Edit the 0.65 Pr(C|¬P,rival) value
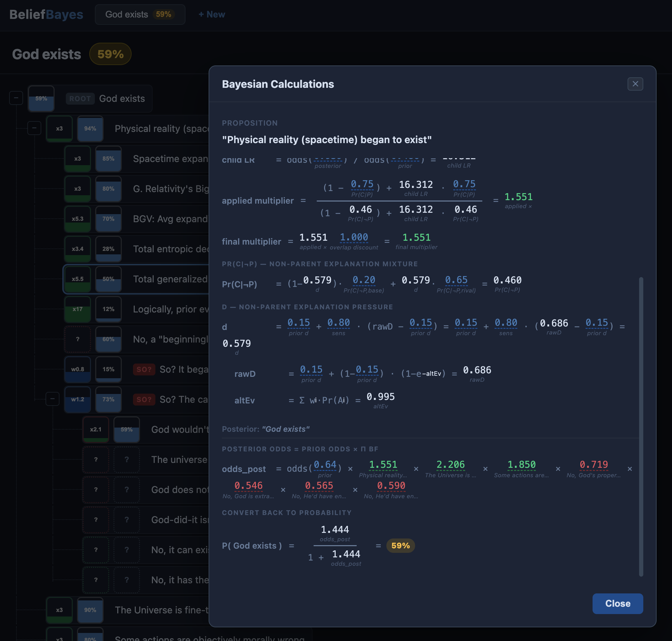This screenshot has width=672, height=641. tap(456, 280)
